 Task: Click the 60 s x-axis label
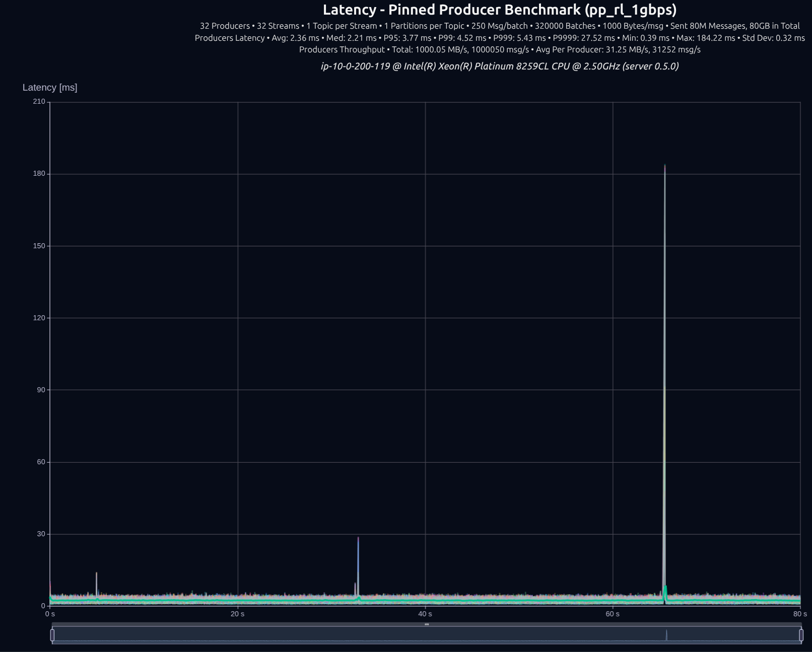pos(613,614)
